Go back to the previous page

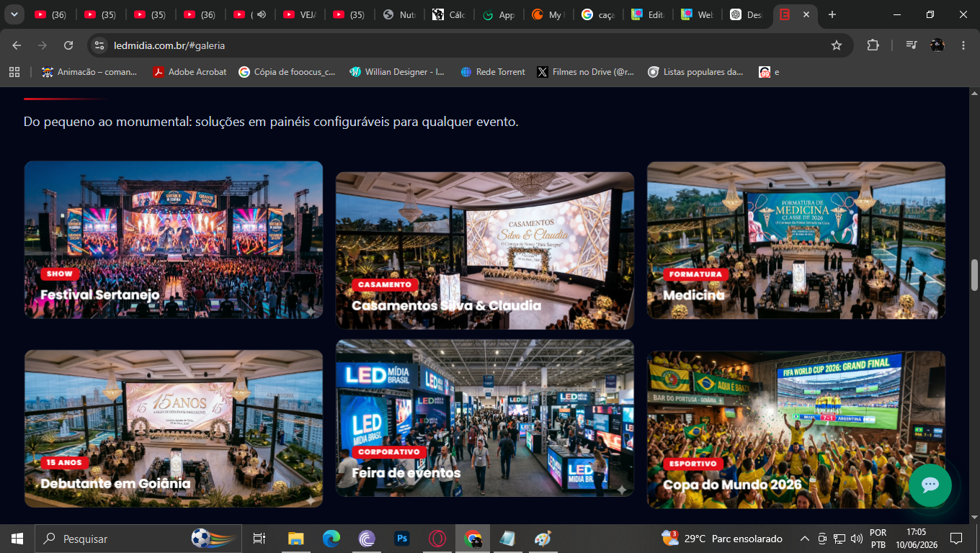click(x=17, y=45)
